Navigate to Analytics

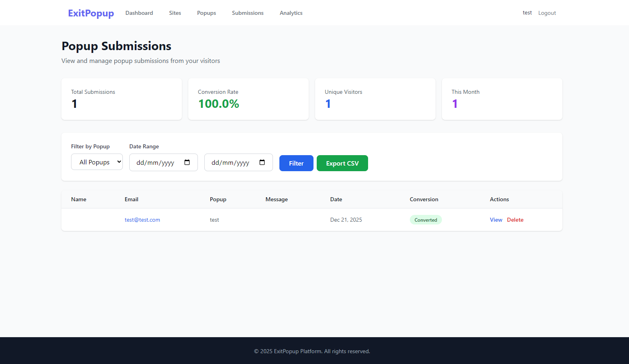tap(291, 13)
